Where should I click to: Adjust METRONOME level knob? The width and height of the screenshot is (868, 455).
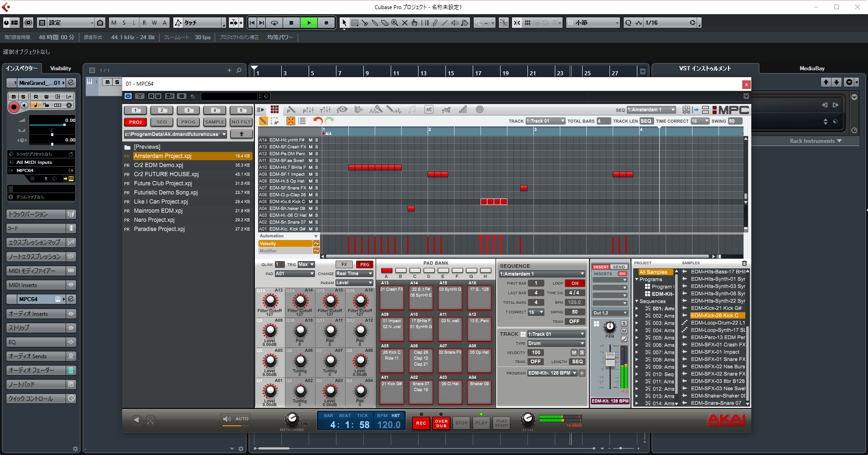point(292,418)
